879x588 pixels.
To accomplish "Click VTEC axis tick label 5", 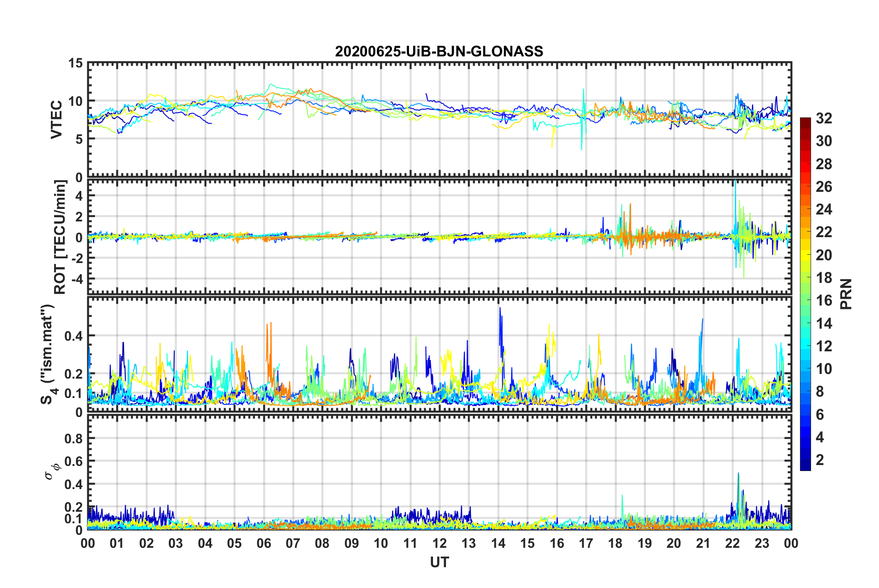I will [79, 139].
